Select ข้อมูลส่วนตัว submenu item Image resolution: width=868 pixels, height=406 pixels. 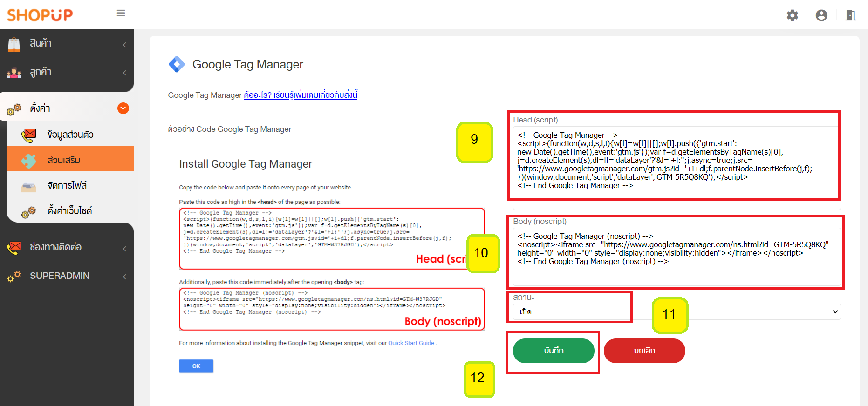(x=70, y=135)
